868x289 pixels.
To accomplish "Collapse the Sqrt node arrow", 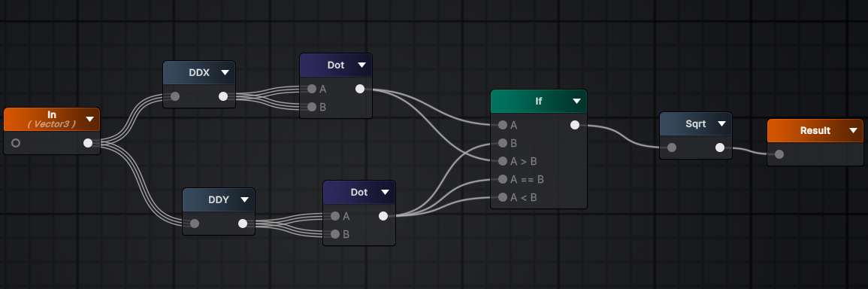I will 721,123.
